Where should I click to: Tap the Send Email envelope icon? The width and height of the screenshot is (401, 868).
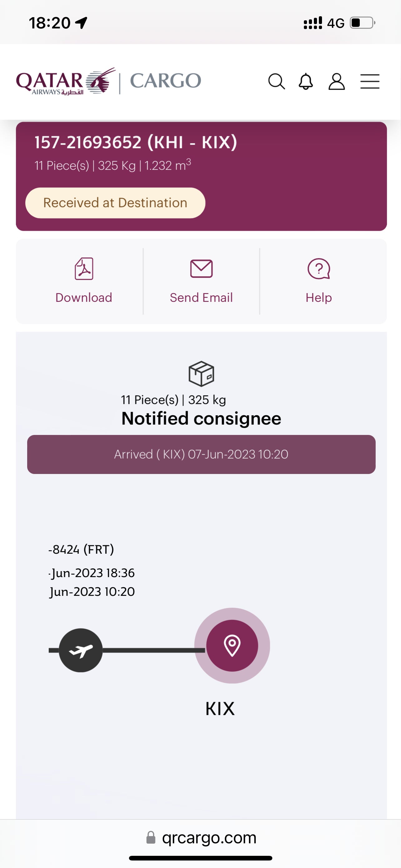[x=201, y=269]
